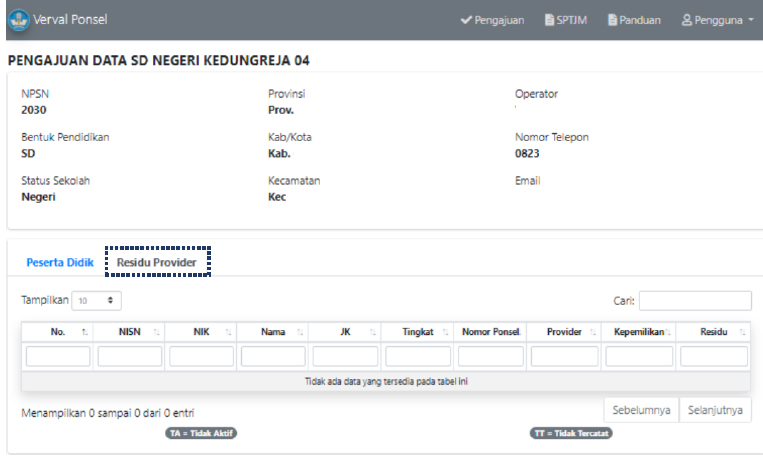
Task: Open the SPTJM menu item
Action: click(566, 20)
